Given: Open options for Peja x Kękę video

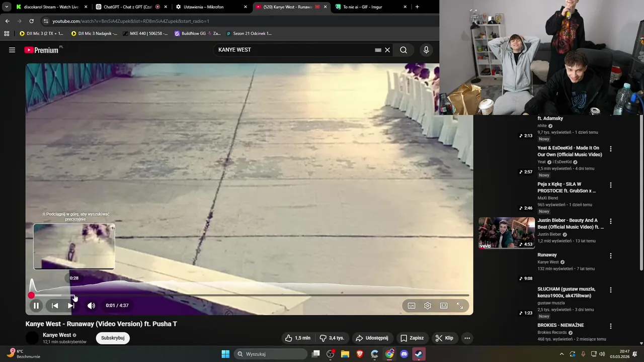Looking at the screenshot, I should click(611, 185).
